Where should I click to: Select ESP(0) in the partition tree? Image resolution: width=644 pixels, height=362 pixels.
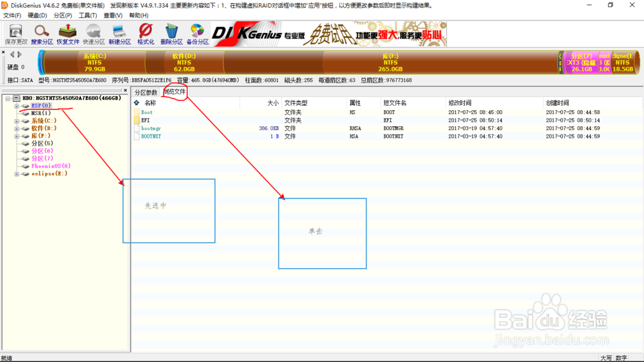[41, 106]
